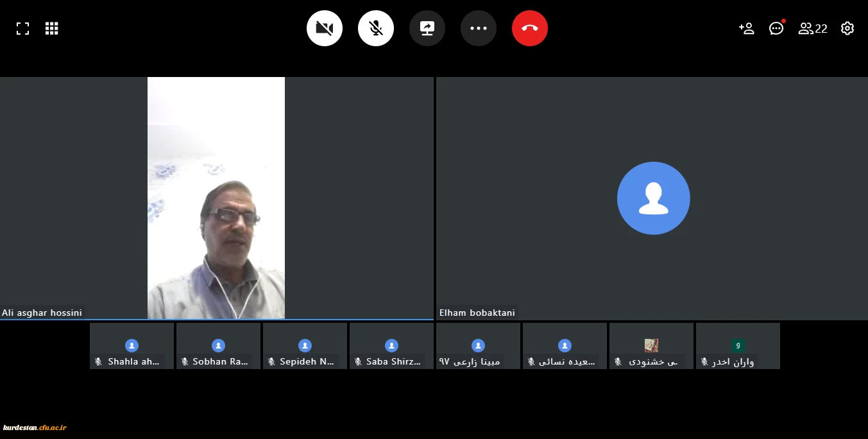Select Sobhan participant thumbnail
Viewport: 868px width, 439px height.
coord(218,346)
